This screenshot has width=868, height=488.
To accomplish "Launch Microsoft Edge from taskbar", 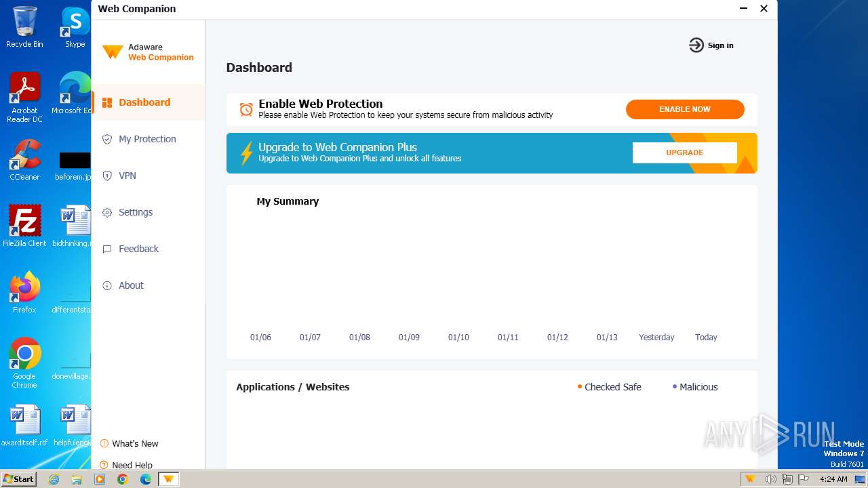I will [x=146, y=479].
